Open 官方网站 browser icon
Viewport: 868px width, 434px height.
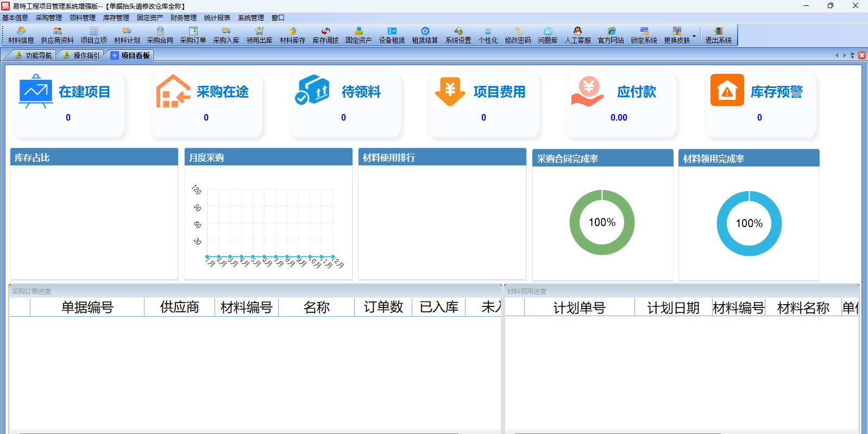611,35
